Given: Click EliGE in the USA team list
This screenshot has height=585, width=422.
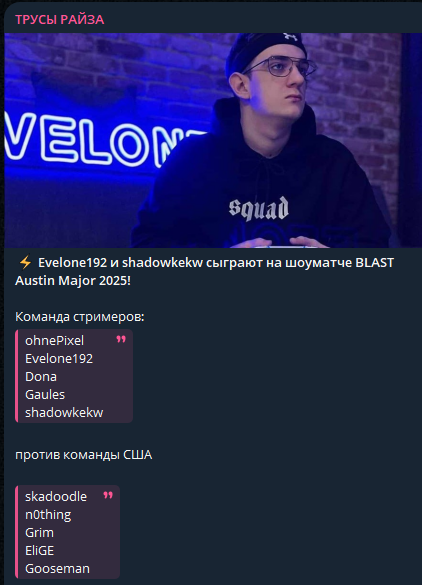Looking at the screenshot, I should (x=40, y=550).
